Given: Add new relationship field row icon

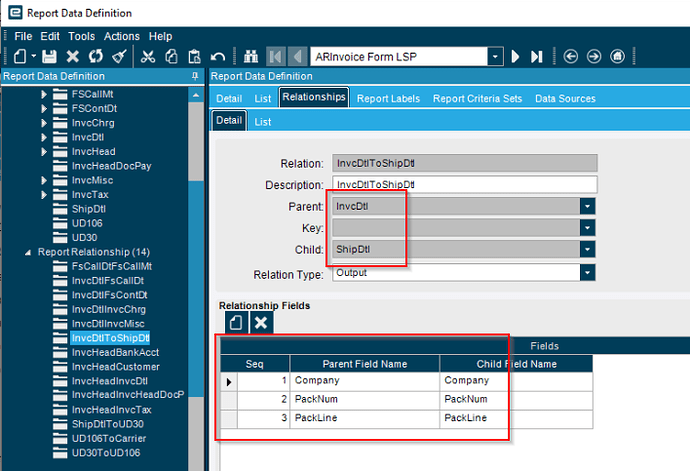Looking at the screenshot, I should (236, 322).
